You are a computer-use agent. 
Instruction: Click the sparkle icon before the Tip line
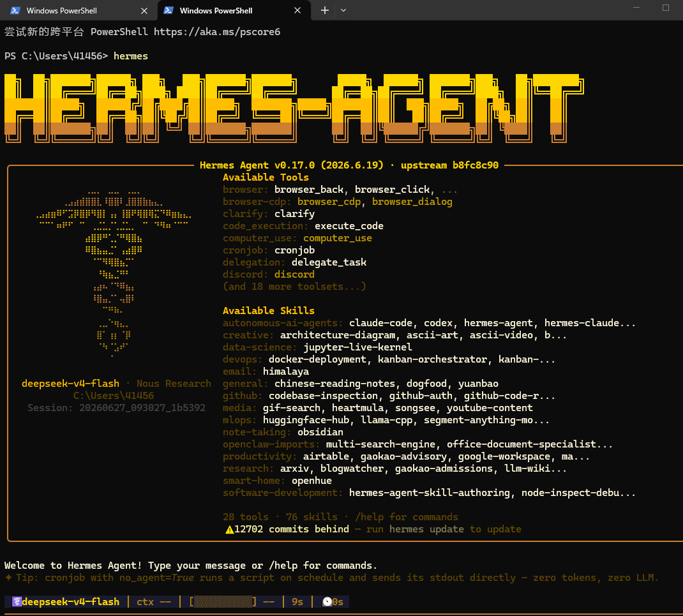click(x=9, y=578)
